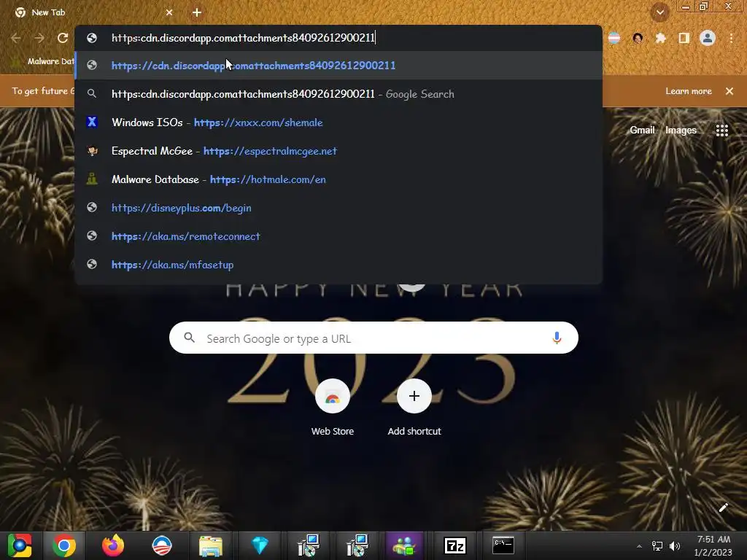Select the disneyplus.com/begin suggestion
The height and width of the screenshot is (560, 747).
coord(338,208)
